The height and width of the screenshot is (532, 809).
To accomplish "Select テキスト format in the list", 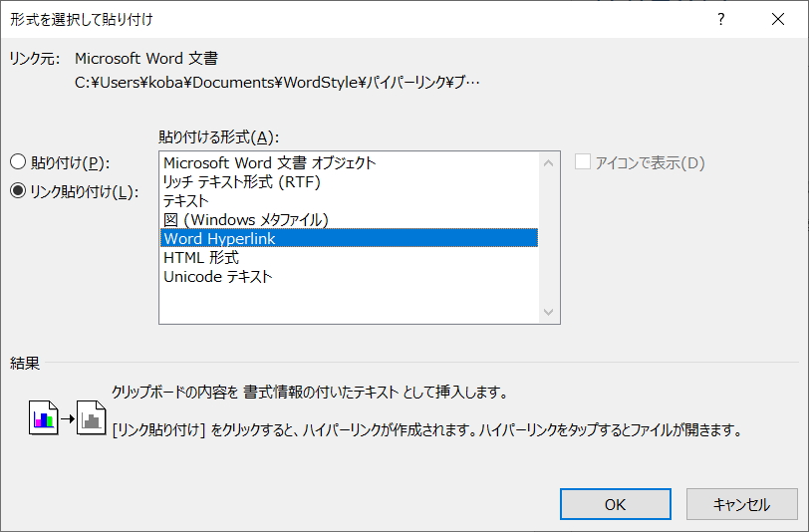I will (186, 200).
